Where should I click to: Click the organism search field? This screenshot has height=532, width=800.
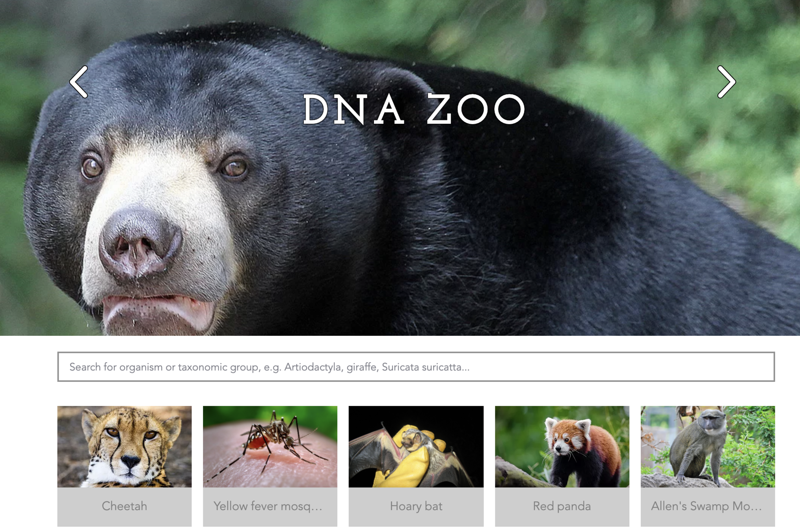pos(416,366)
